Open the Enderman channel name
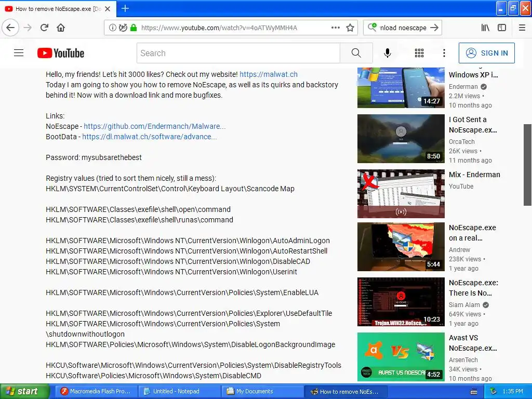This screenshot has width=532, height=399. [463, 87]
